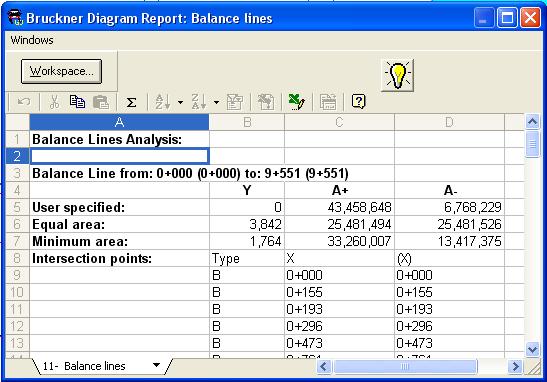Sort ascending with A-Z icon

[x=163, y=102]
